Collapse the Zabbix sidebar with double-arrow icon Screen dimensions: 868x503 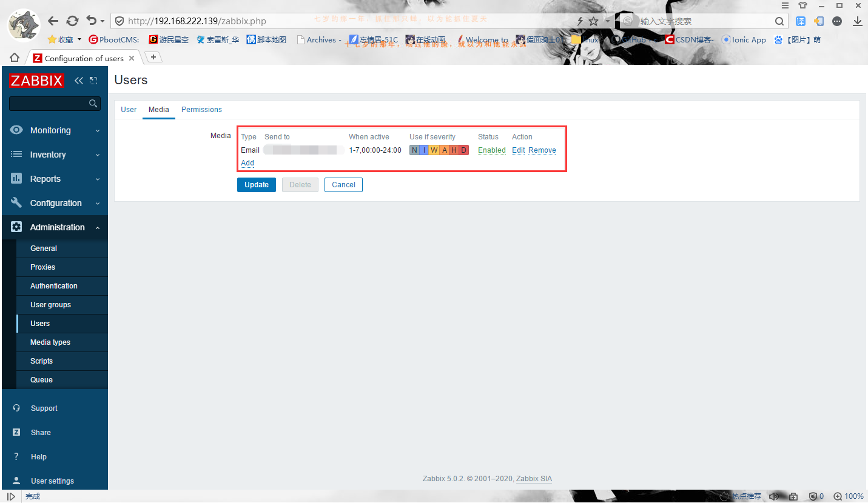click(x=79, y=81)
